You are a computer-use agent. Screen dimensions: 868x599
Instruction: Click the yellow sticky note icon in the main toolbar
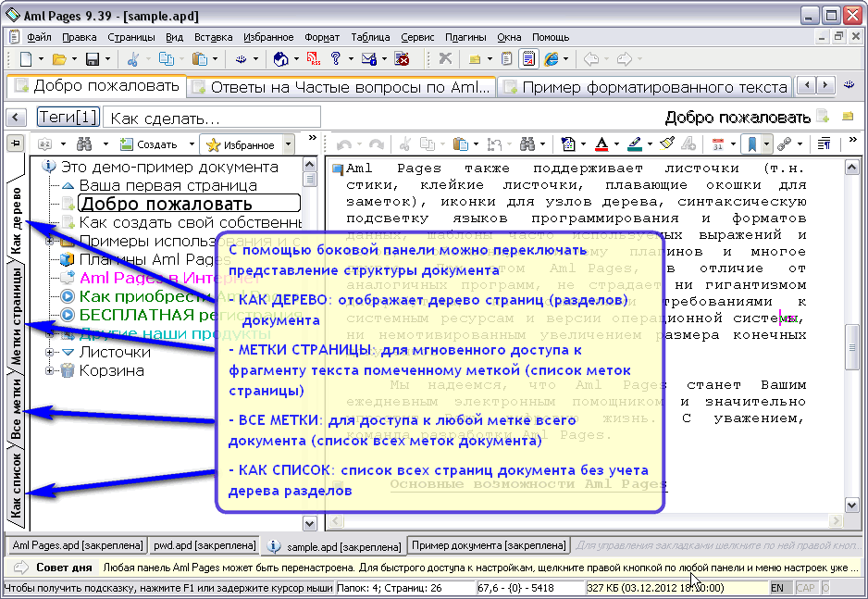tap(475, 59)
